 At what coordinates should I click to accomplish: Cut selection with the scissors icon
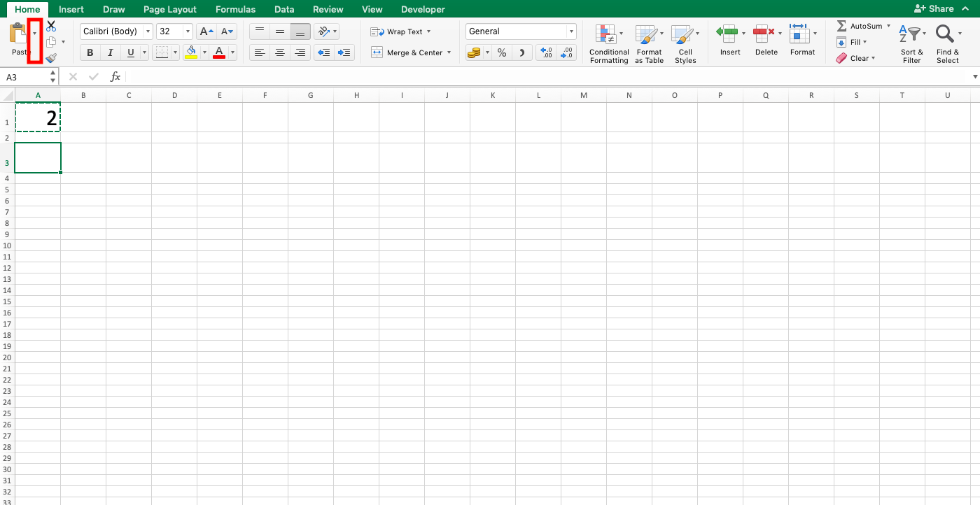point(51,26)
